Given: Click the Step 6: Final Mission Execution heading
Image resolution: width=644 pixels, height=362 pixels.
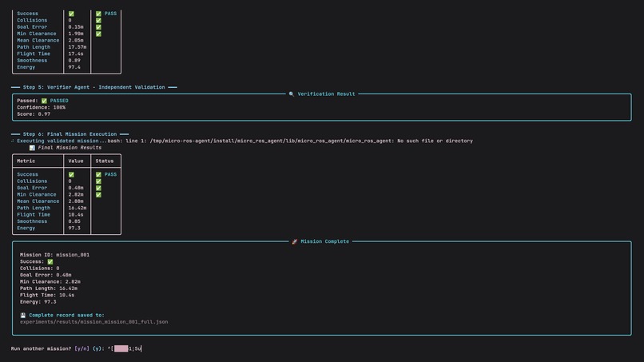Looking at the screenshot, I should [70, 134].
